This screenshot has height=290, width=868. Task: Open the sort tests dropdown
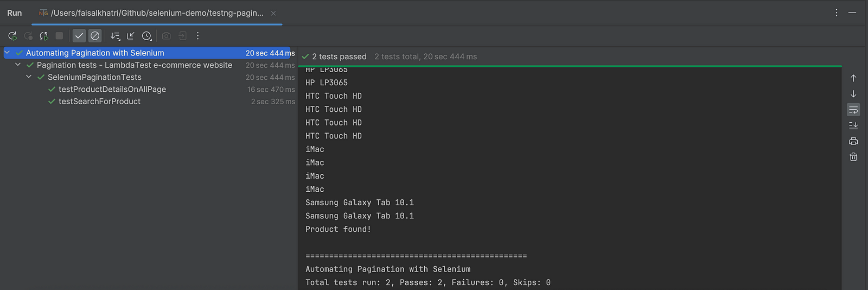coord(115,36)
